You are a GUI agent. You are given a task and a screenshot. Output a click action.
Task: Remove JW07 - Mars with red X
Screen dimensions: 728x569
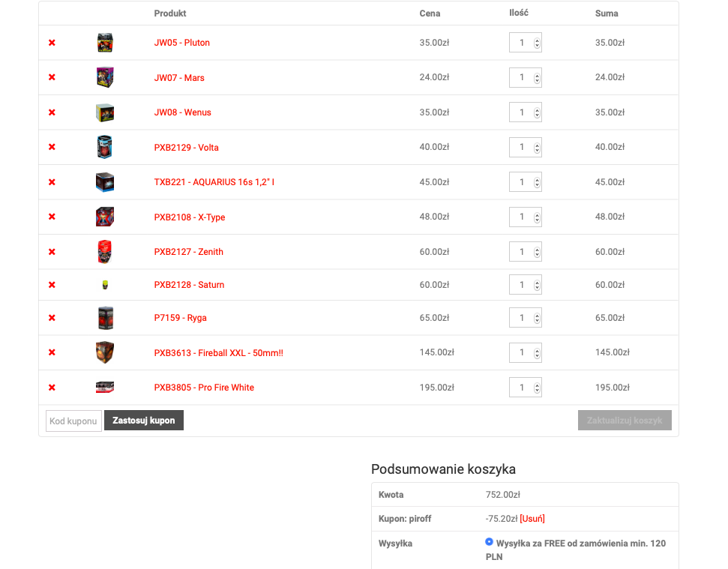(52, 77)
